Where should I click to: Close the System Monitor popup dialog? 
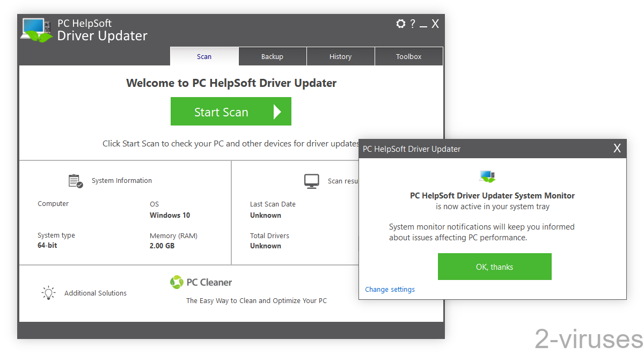coord(617,149)
